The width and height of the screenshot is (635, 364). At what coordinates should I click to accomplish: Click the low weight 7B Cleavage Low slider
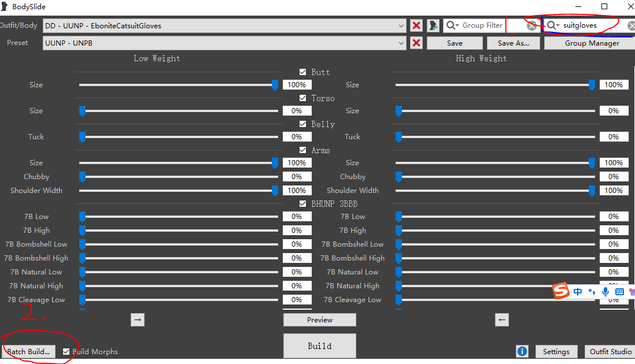[x=179, y=300]
